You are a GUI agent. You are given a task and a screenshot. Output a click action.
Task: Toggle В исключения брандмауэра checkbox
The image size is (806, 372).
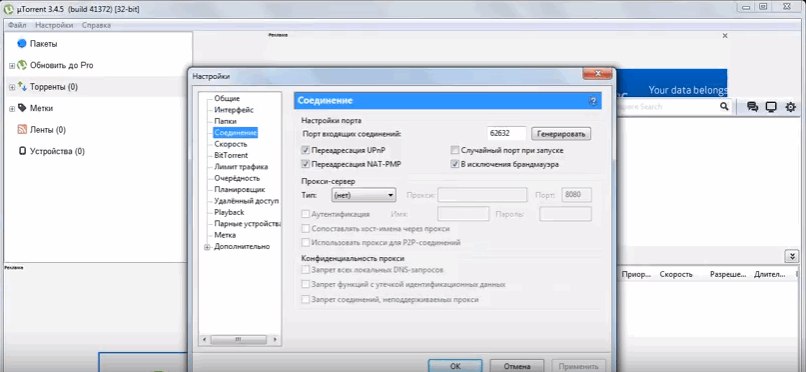[x=454, y=164]
